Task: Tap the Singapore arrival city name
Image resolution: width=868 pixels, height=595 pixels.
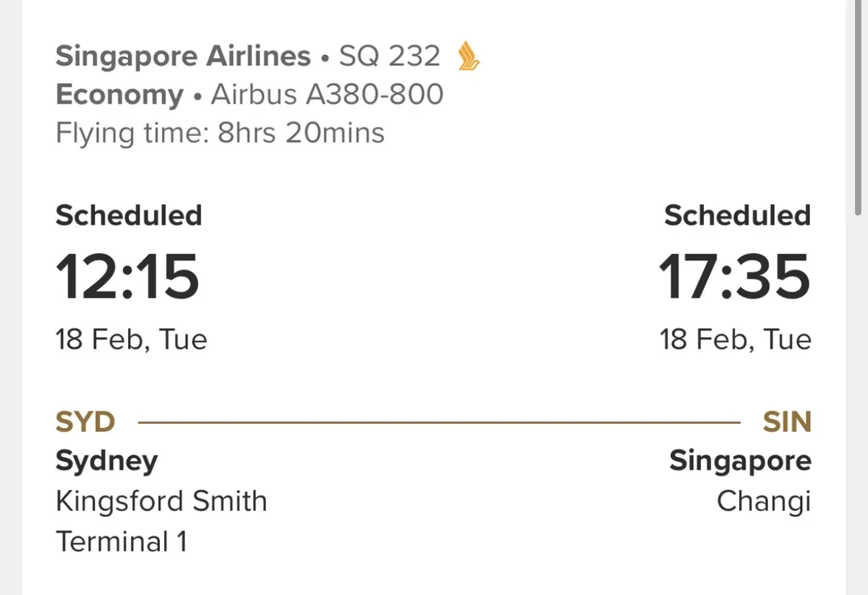Action: point(740,461)
